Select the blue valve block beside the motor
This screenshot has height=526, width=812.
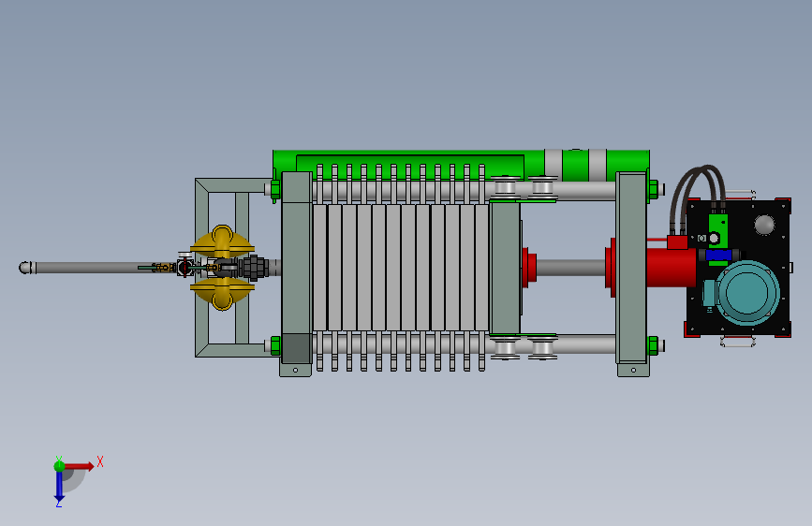[718, 255]
